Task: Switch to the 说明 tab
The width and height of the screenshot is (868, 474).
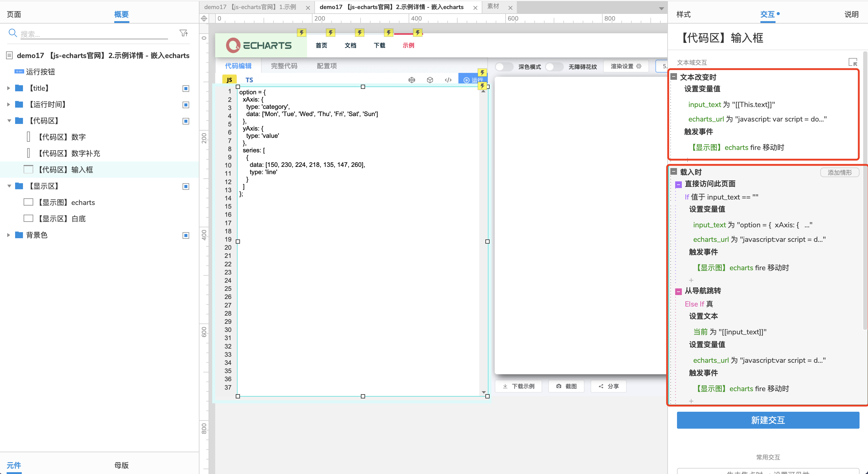Action: pyautogui.click(x=851, y=14)
